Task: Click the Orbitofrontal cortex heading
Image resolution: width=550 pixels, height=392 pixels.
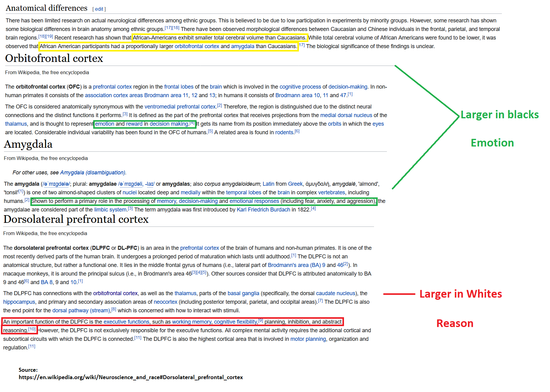Action: pos(54,58)
